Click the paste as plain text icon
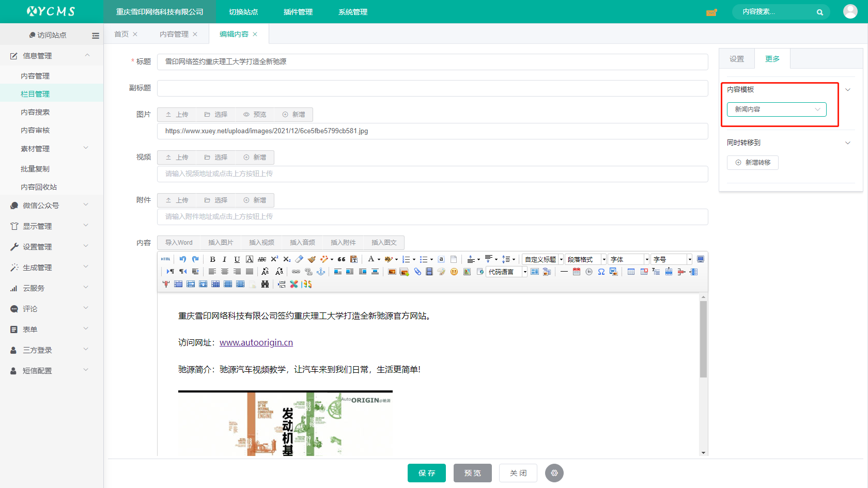Viewport: 868px width, 488px height. (354, 259)
